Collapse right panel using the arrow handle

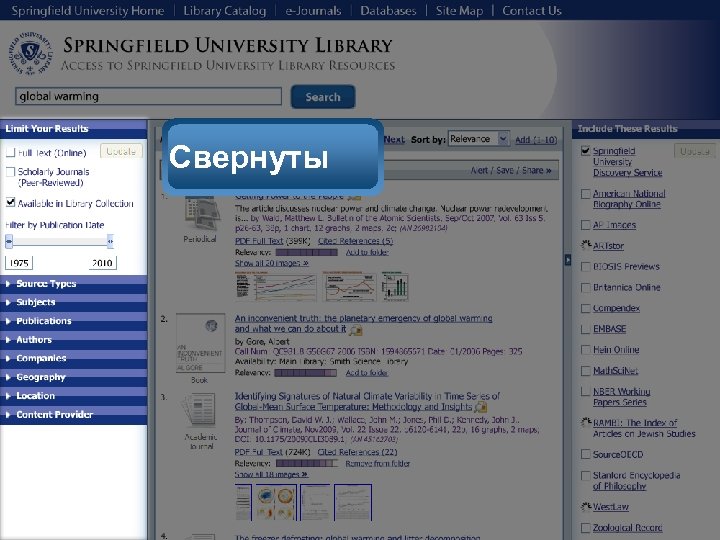click(x=568, y=260)
